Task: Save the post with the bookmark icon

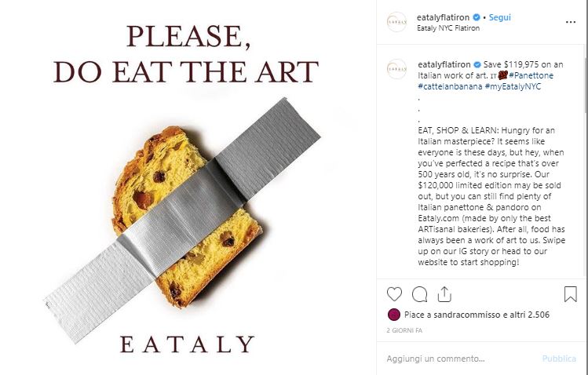Action: [571, 294]
